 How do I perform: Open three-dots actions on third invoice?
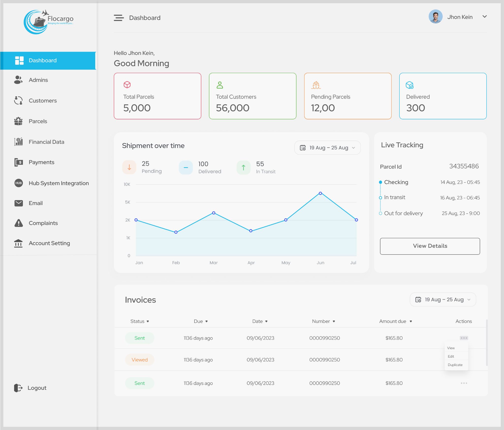click(x=464, y=383)
